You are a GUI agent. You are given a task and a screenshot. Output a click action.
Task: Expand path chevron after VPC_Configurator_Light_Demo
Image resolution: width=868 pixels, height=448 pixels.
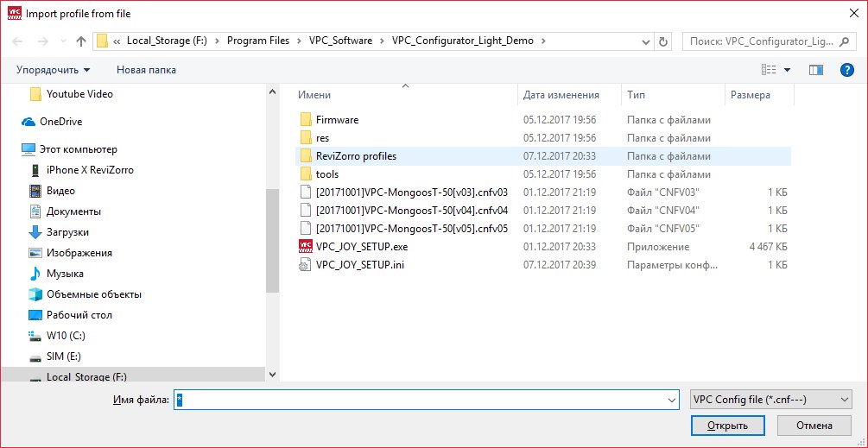click(543, 41)
